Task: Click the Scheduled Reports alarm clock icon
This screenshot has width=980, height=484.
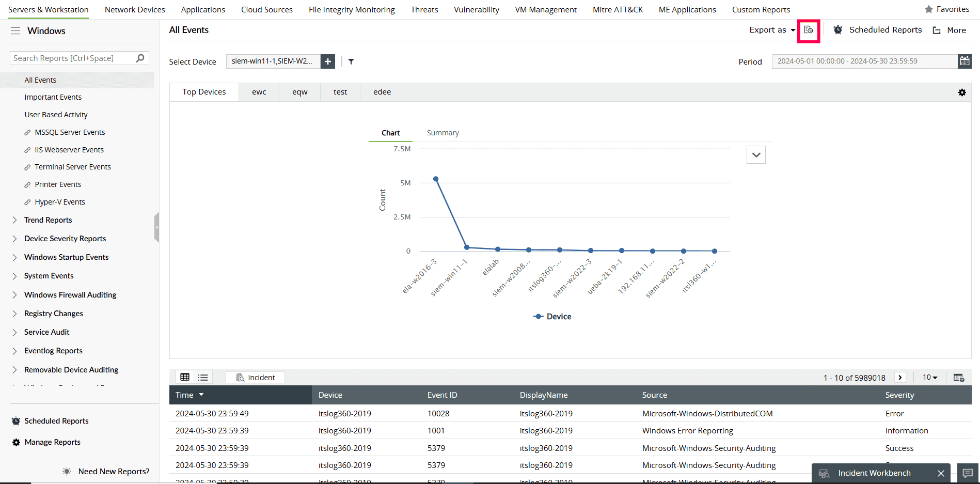Action: [837, 30]
